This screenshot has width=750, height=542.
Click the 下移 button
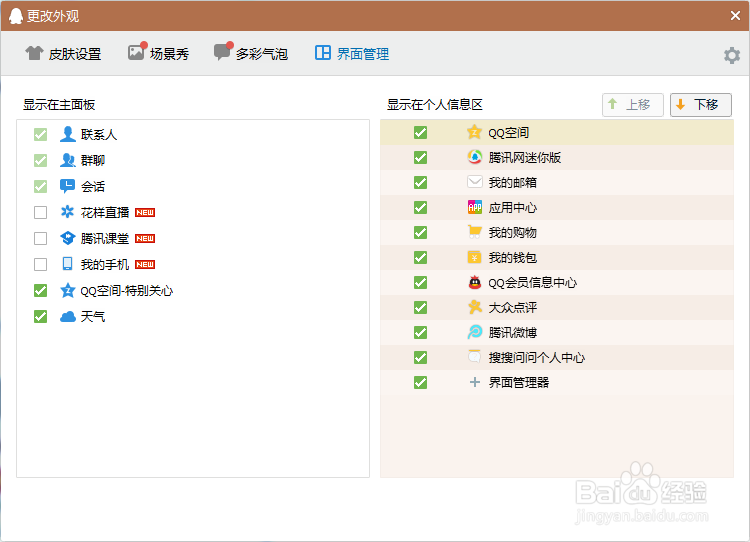coord(701,105)
